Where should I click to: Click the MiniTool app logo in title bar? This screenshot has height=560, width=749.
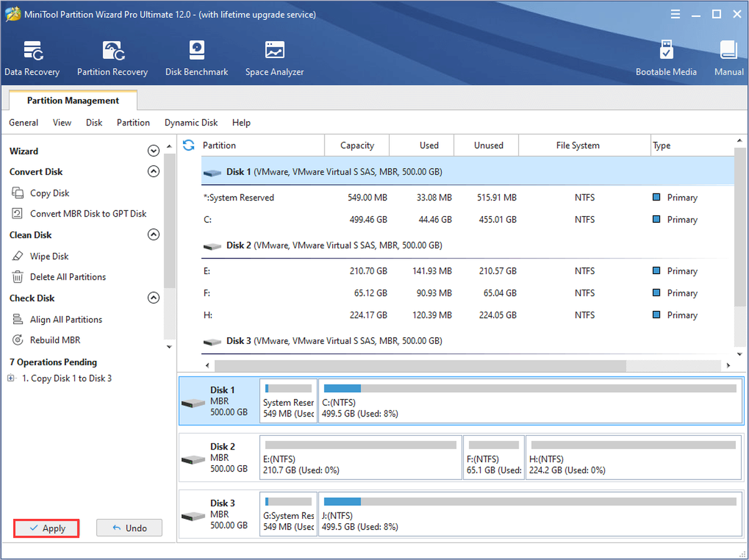[12, 14]
